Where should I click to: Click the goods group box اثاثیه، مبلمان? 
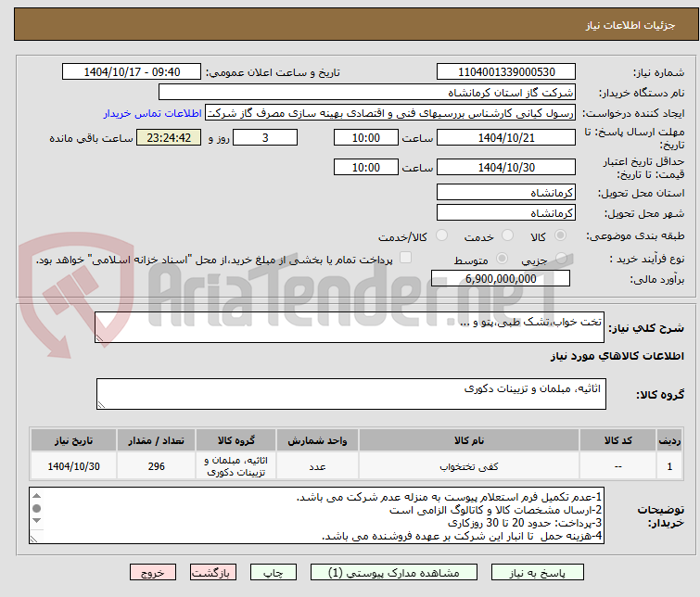pos(351,394)
